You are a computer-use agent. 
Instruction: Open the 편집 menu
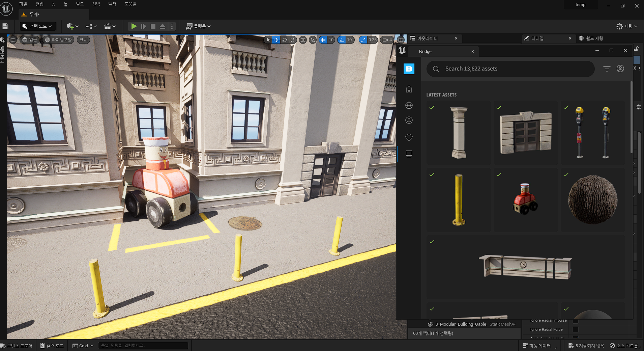pyautogui.click(x=39, y=4)
